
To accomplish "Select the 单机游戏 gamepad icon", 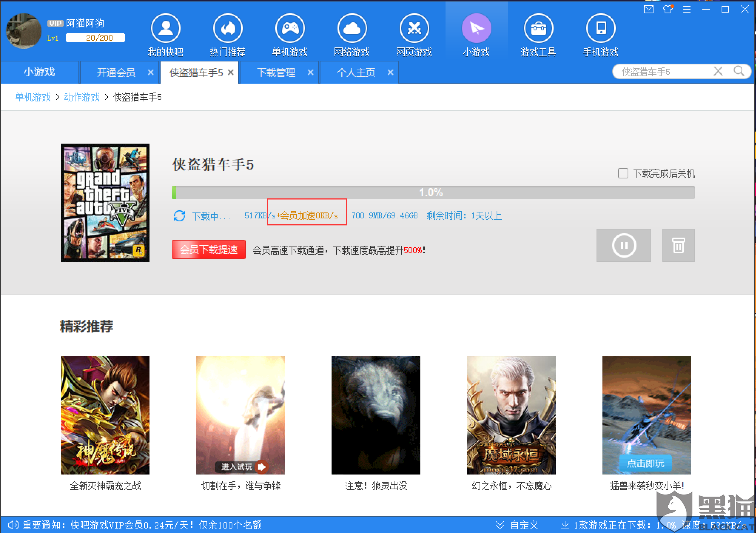I will point(290,29).
